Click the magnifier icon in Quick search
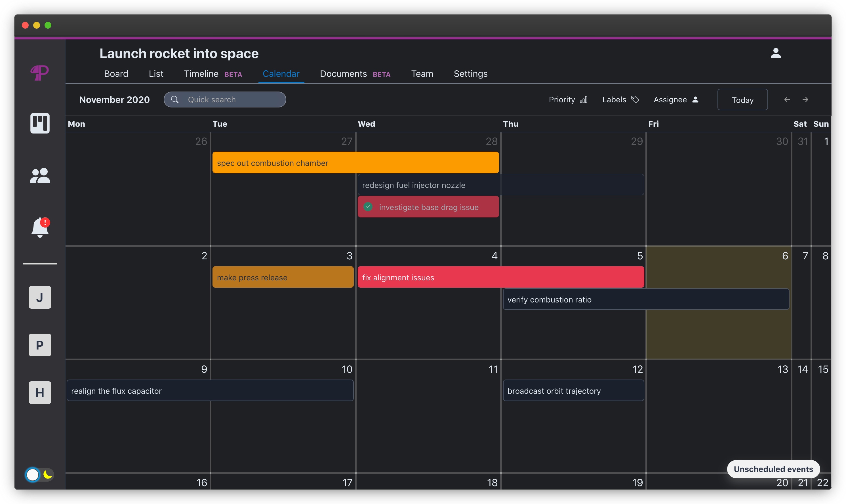The height and width of the screenshot is (504, 846). 175,99
